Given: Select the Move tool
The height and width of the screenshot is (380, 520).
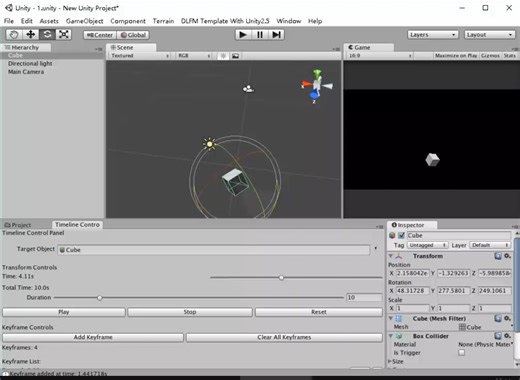Looking at the screenshot, I should [31, 34].
